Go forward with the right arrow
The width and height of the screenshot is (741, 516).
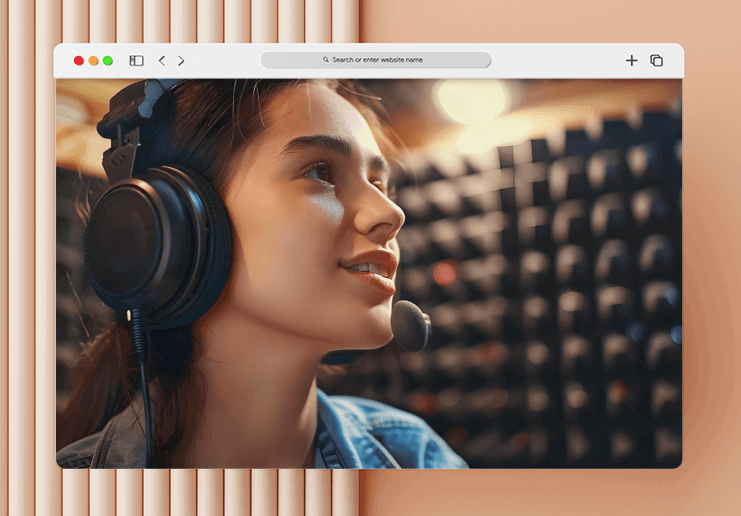[181, 61]
